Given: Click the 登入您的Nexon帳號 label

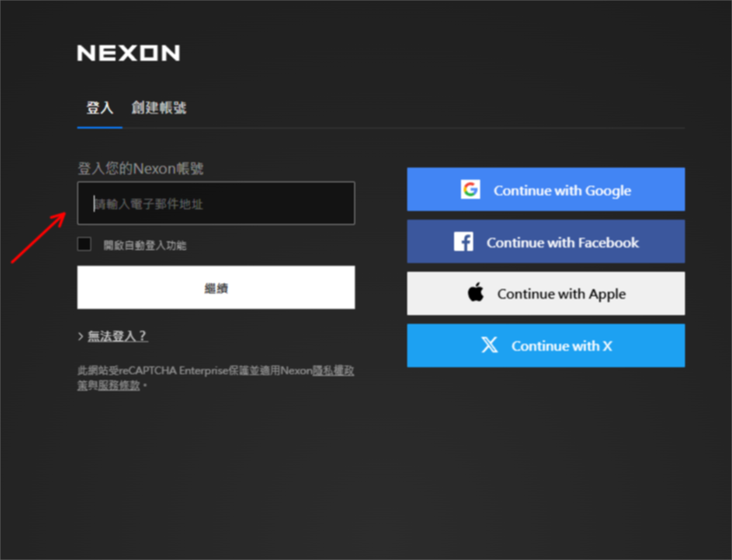Looking at the screenshot, I should [x=141, y=168].
